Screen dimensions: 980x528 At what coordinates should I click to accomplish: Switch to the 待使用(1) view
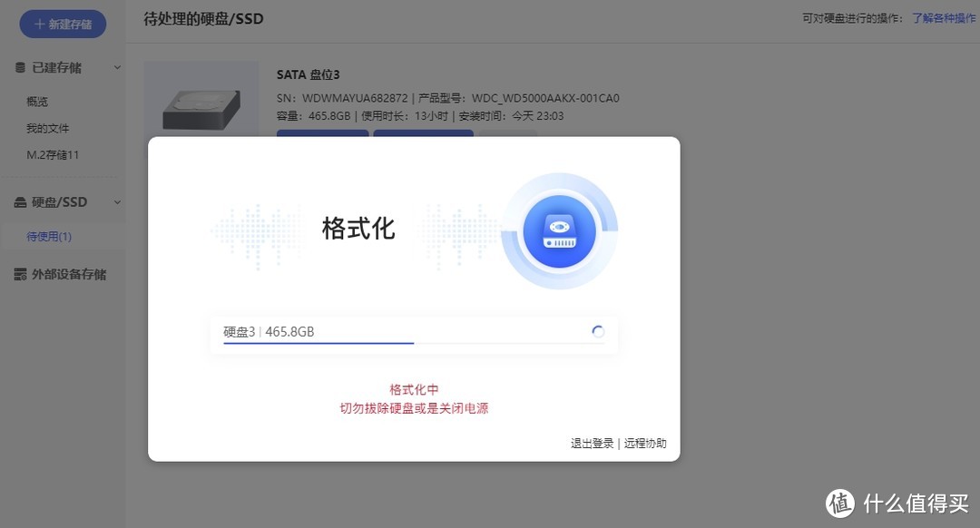[x=50, y=237]
